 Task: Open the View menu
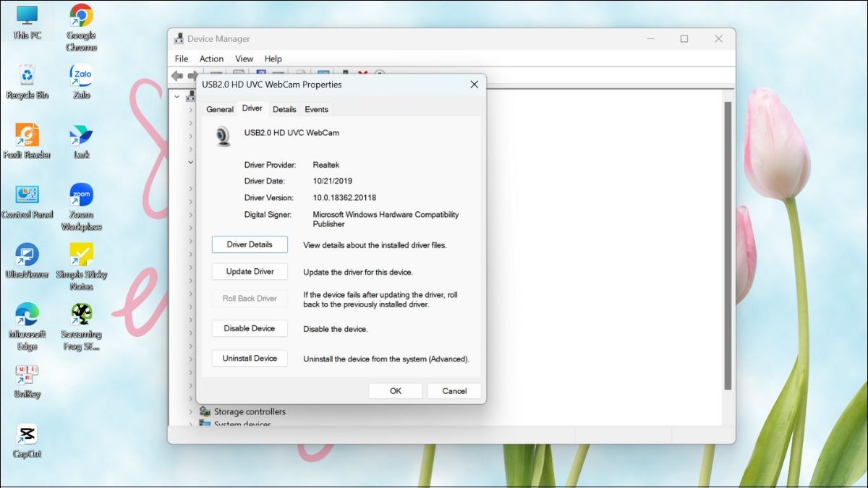[x=244, y=59]
